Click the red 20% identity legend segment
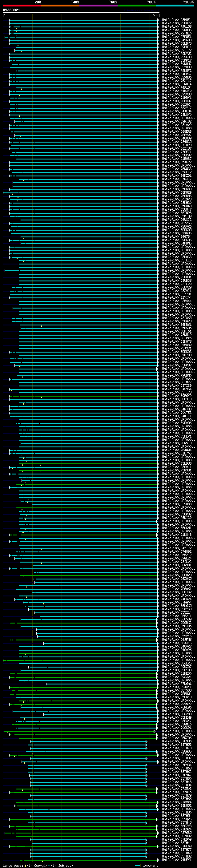The width and height of the screenshot is (197, 868). pos(22,6)
